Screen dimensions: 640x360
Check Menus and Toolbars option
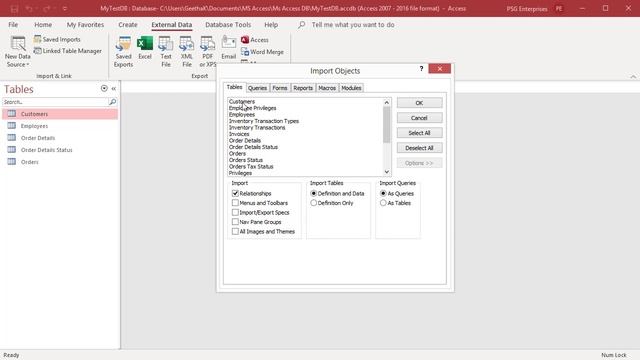point(235,203)
